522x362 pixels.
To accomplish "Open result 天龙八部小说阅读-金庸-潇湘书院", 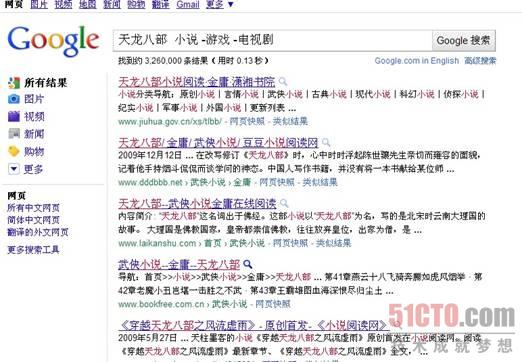I will (x=197, y=82).
